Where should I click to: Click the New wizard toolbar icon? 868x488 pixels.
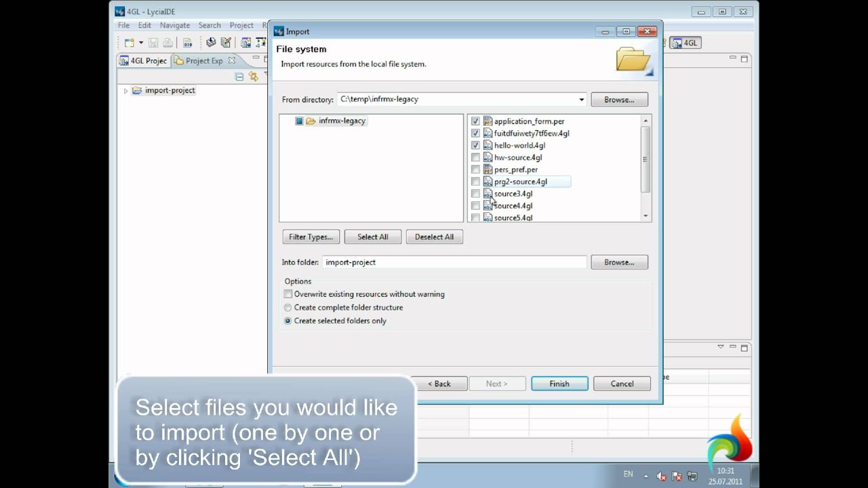[130, 43]
